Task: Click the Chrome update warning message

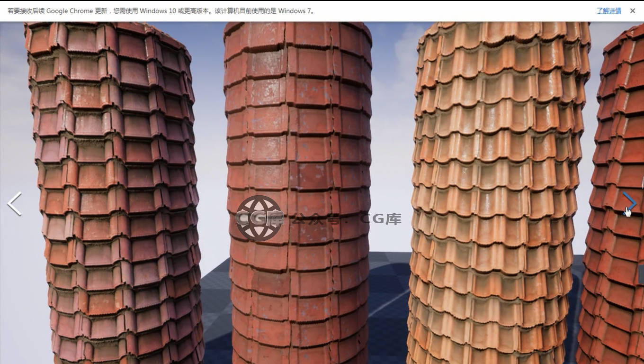Action: [161, 10]
